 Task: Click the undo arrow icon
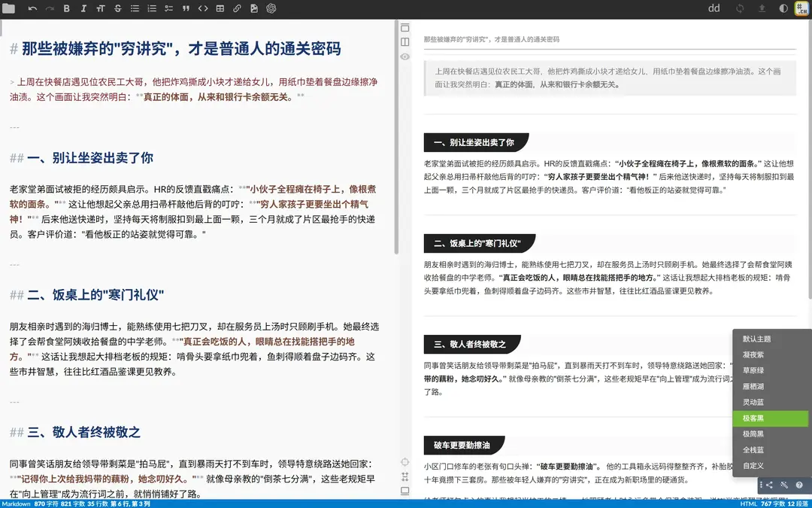coord(32,8)
